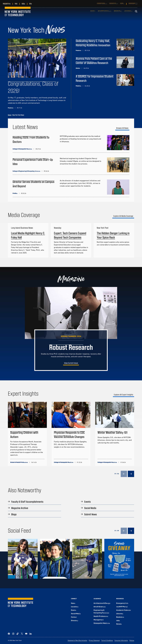Open About in main navigation
The height and width of the screenshot is (644, 142).
click(93, 11)
